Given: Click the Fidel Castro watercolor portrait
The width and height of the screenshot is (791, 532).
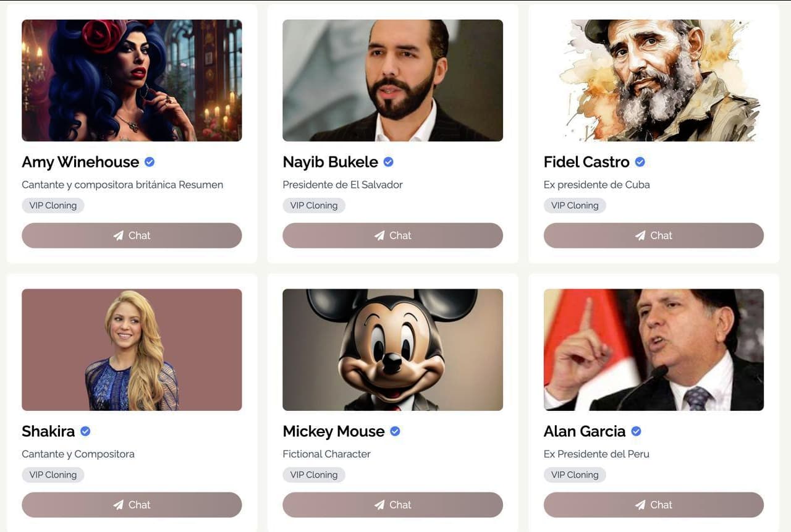Looking at the screenshot, I should pyautogui.click(x=654, y=80).
